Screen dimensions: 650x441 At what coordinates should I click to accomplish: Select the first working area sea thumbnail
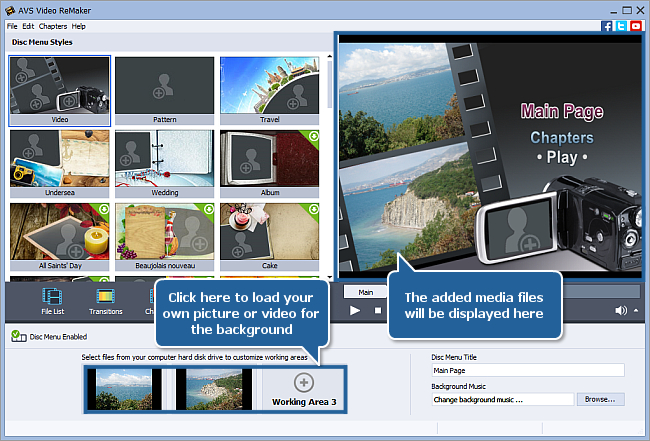tap(124, 389)
